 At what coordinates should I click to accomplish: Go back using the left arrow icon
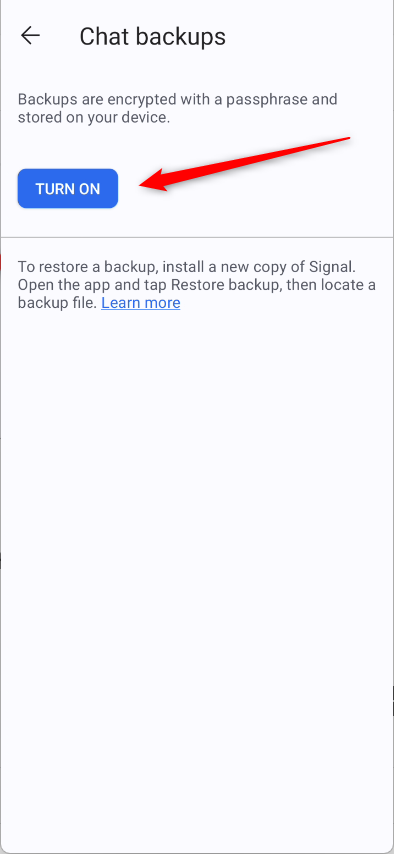(30, 36)
